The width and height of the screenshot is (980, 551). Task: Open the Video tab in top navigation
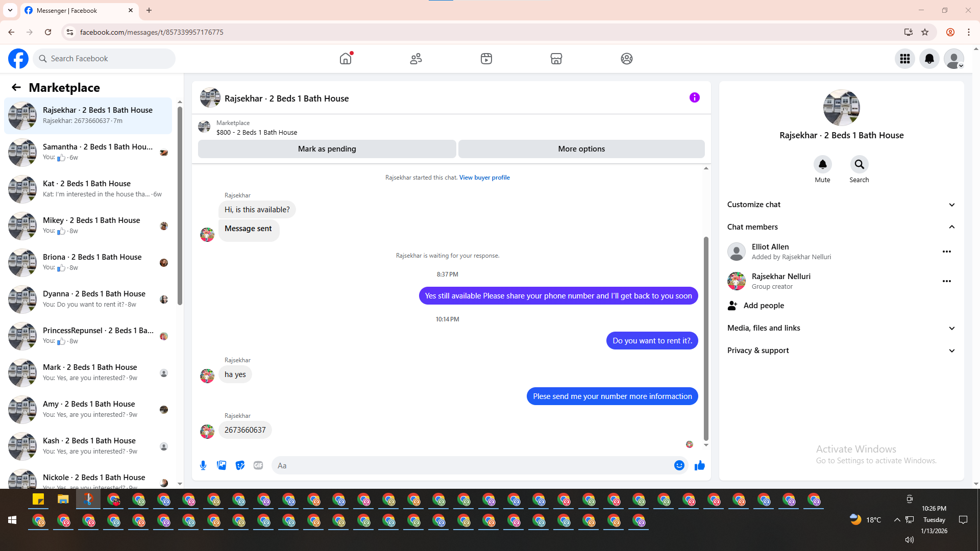point(486,59)
